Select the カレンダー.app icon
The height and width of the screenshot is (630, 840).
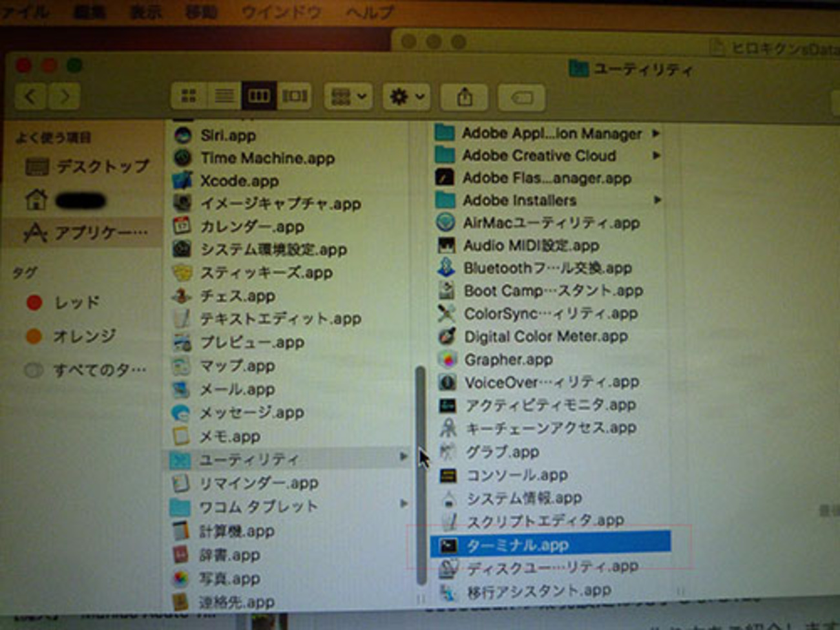click(x=183, y=226)
